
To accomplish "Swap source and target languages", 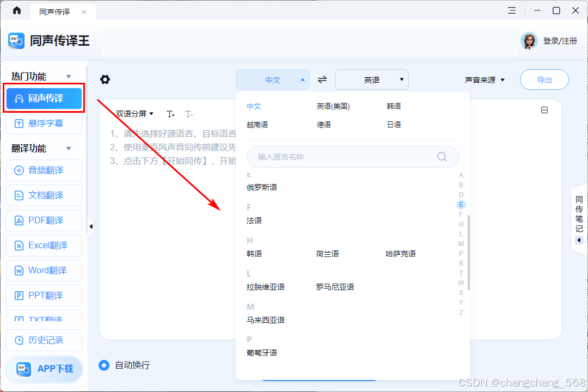I will pos(322,79).
